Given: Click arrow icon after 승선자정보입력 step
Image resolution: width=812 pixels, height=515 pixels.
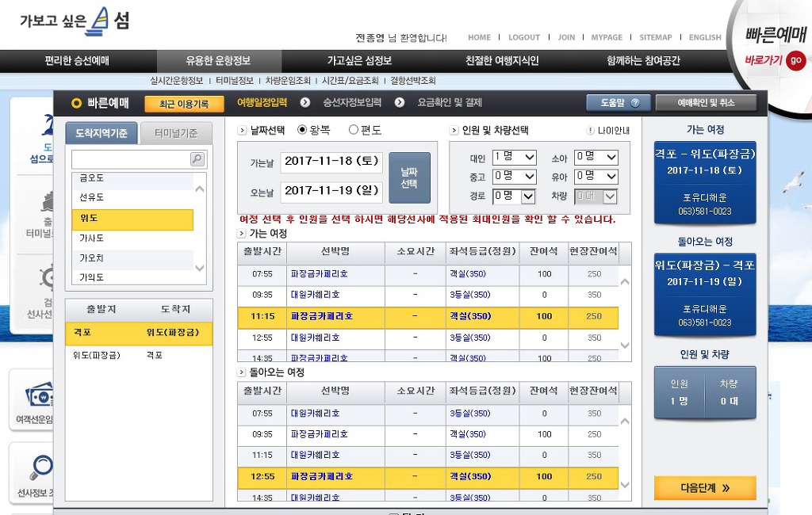Looking at the screenshot, I should [400, 102].
